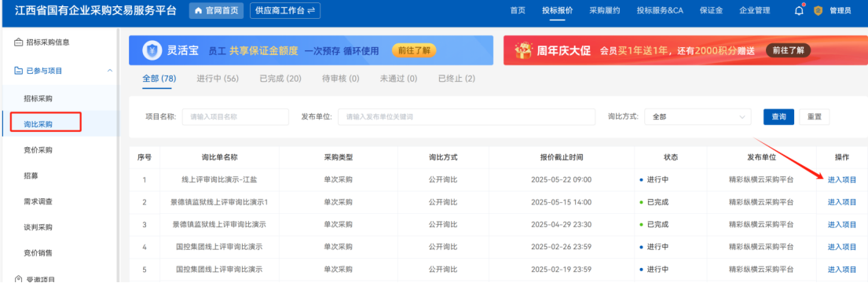Open 竞价采购 in sidebar

(x=38, y=150)
